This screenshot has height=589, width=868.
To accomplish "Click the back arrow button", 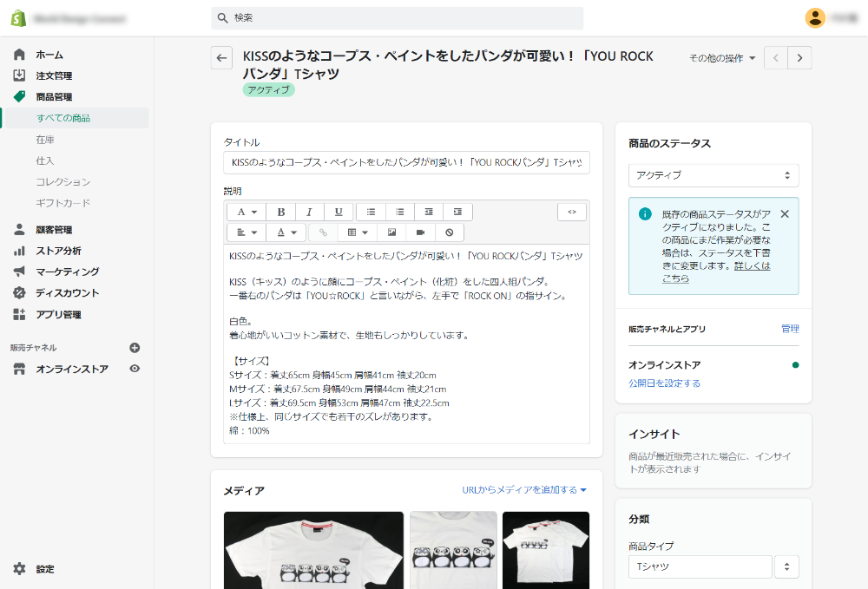I will (x=221, y=57).
